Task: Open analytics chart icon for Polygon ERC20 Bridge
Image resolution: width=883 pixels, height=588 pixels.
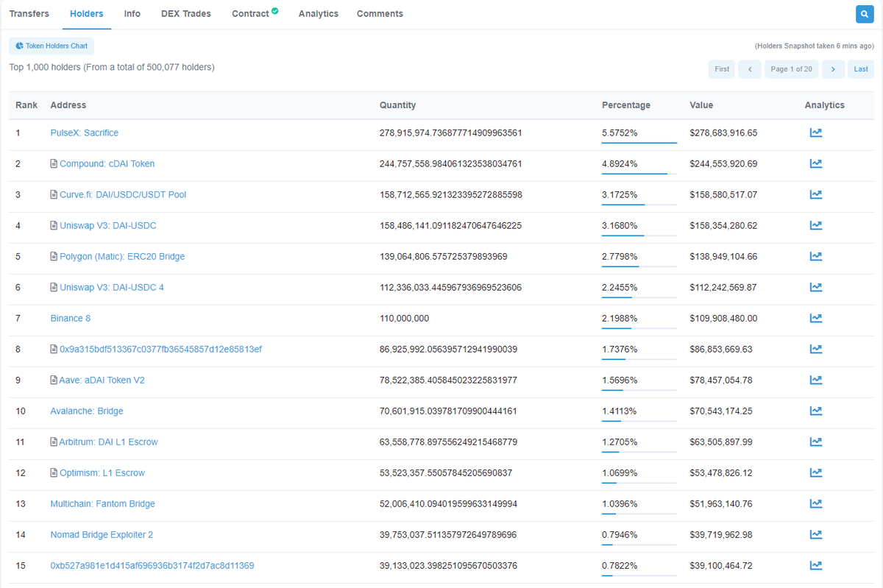Action: (815, 257)
